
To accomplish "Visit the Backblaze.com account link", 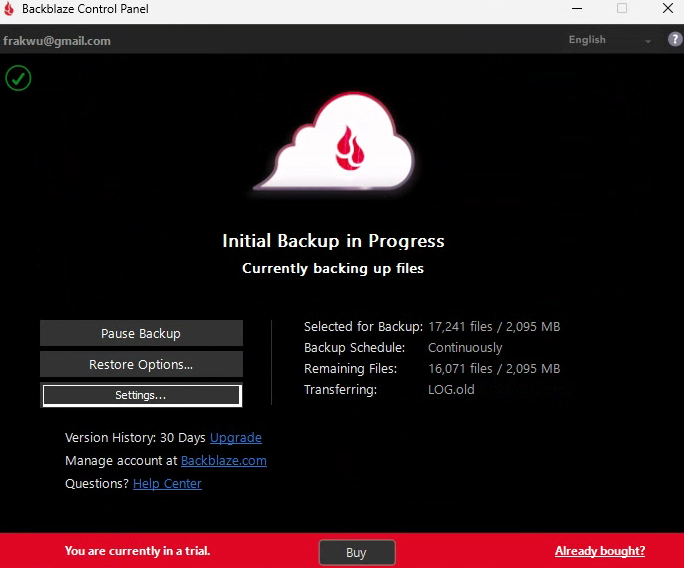I will click(x=224, y=461).
